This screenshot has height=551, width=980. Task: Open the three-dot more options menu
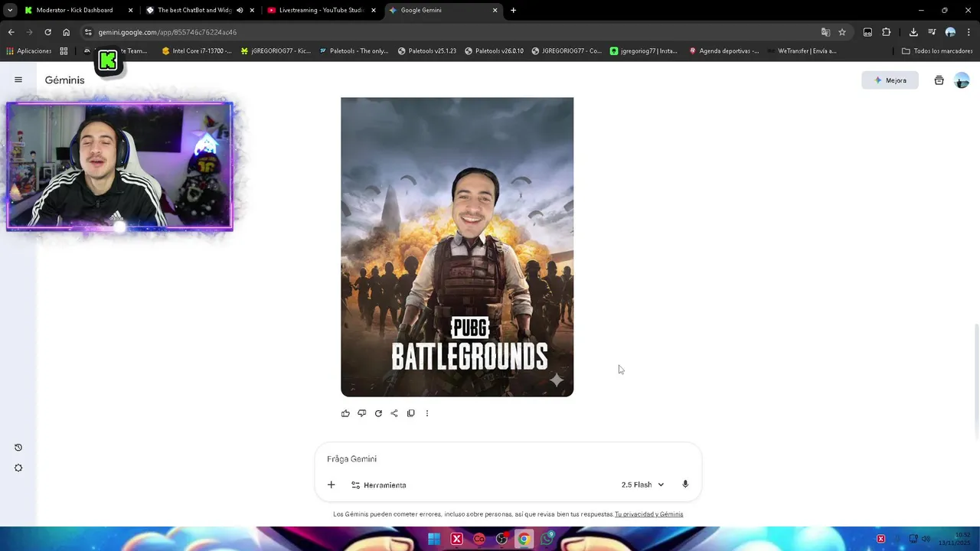click(x=427, y=413)
